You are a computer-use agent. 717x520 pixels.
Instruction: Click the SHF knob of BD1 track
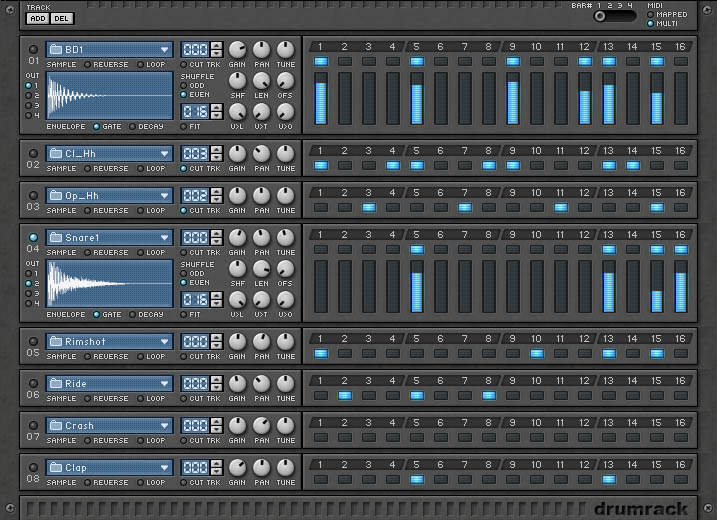[237, 80]
